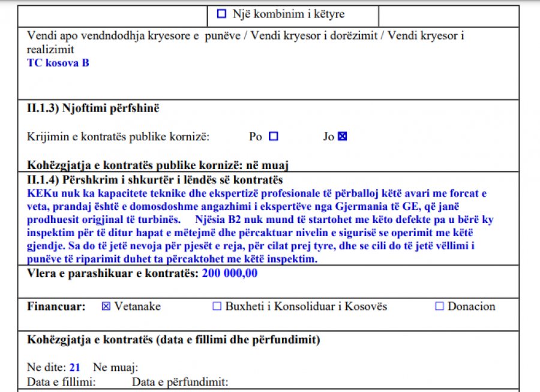Click heading 'II.1.4) Përshkrim i shkurtër i lëndës së kontratës'

[x=155, y=180]
